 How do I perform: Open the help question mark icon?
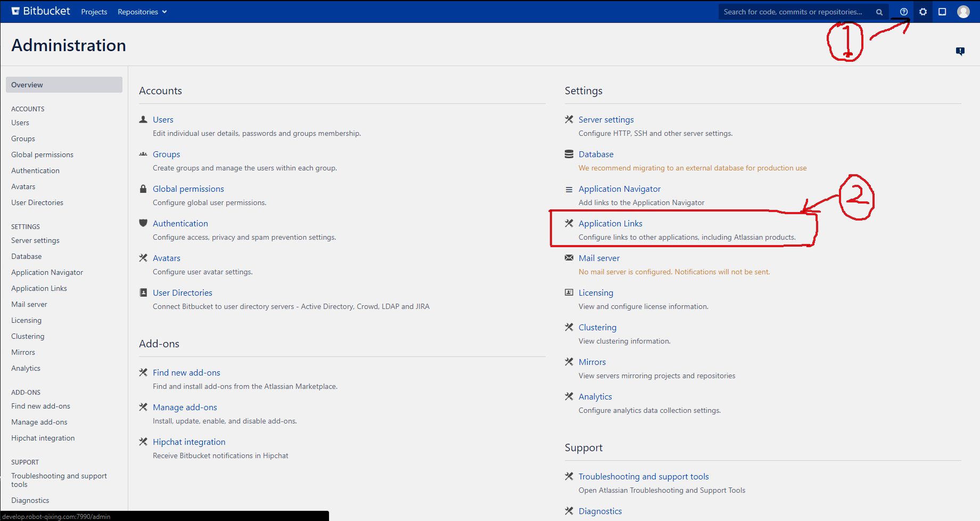904,12
